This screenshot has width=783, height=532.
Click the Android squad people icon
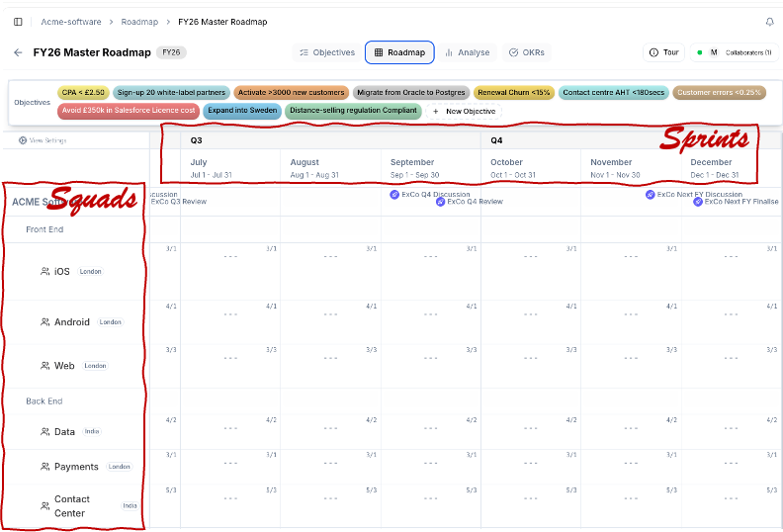(45, 322)
